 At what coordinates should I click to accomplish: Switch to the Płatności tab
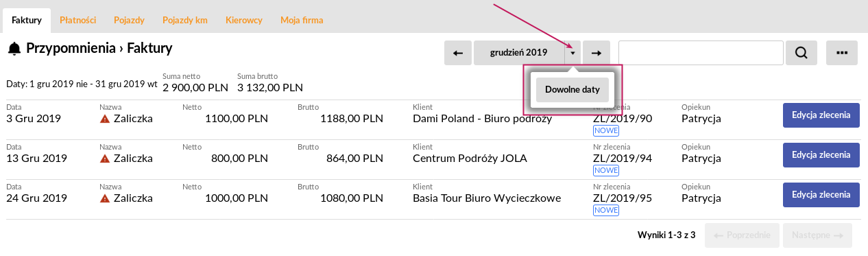click(76, 21)
